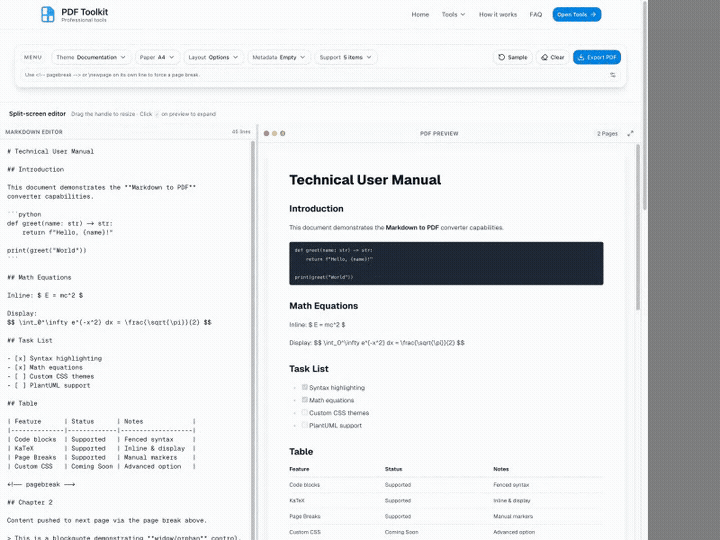The width and height of the screenshot is (720, 540).
Task: Clear the editor content
Action: pos(552,57)
